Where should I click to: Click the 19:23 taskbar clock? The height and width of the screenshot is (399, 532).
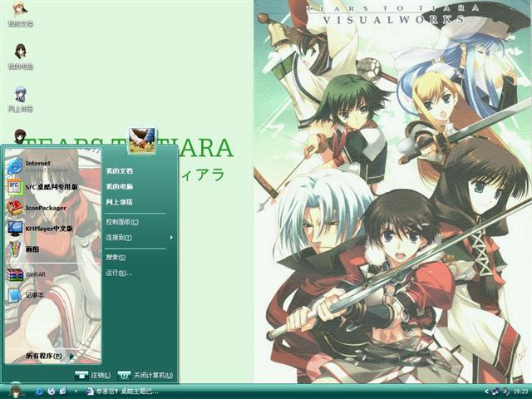[x=520, y=392]
